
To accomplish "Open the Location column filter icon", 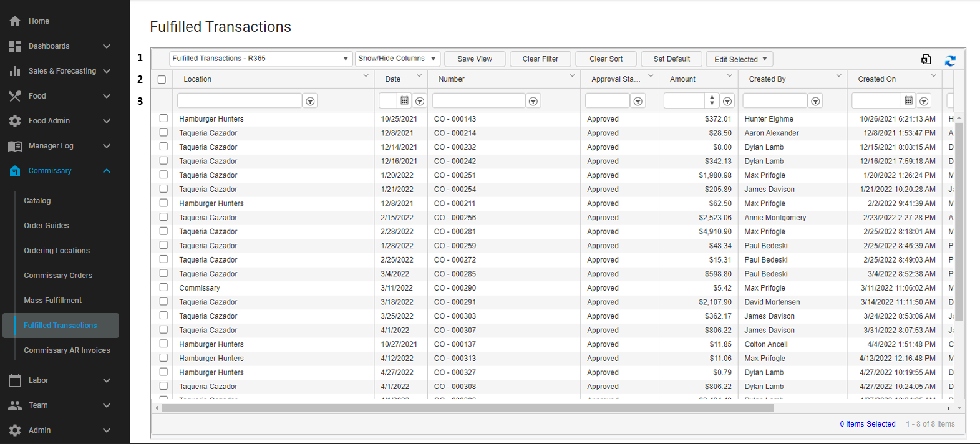I will click(310, 101).
